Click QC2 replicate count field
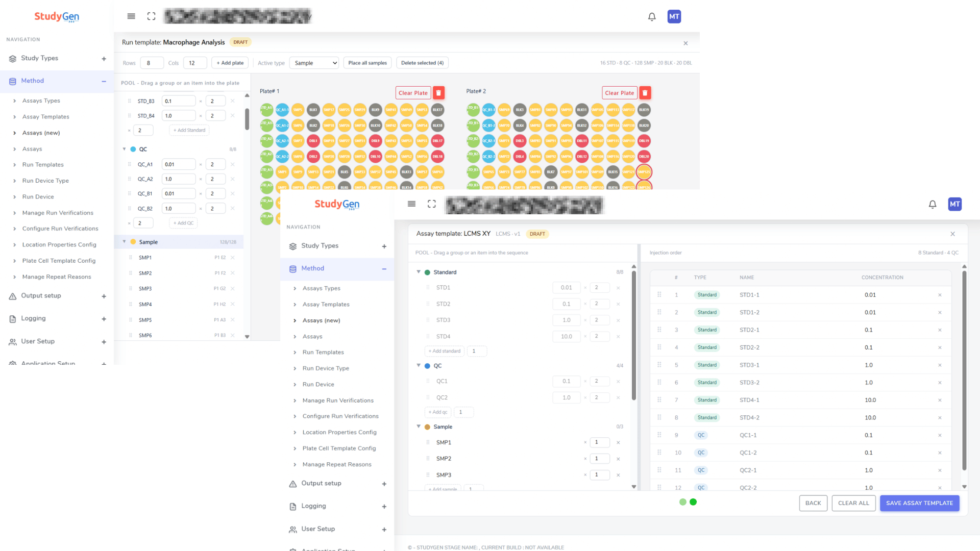 point(599,398)
